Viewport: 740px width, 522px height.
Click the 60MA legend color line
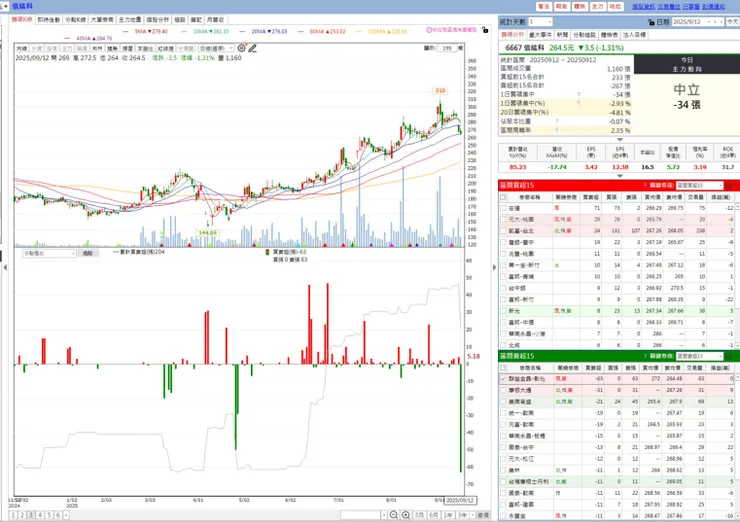(301, 32)
